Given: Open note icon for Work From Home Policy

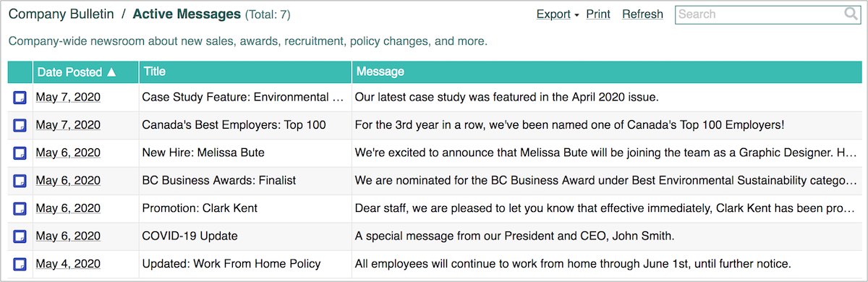Looking at the screenshot, I should [20, 265].
